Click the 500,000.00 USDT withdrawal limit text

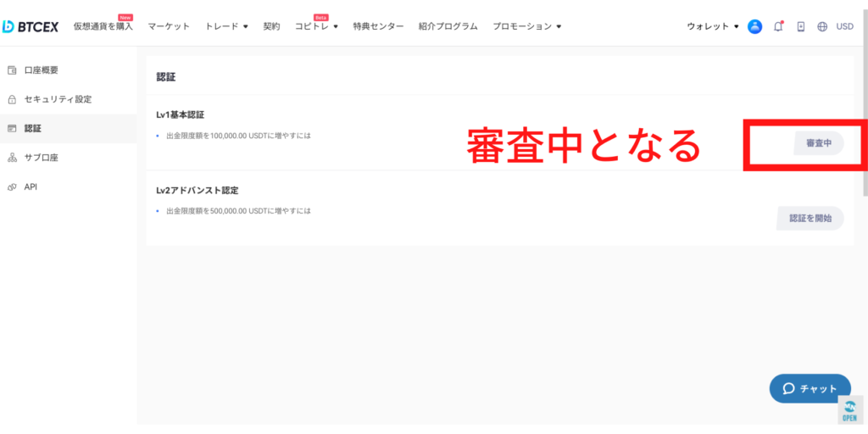(238, 211)
